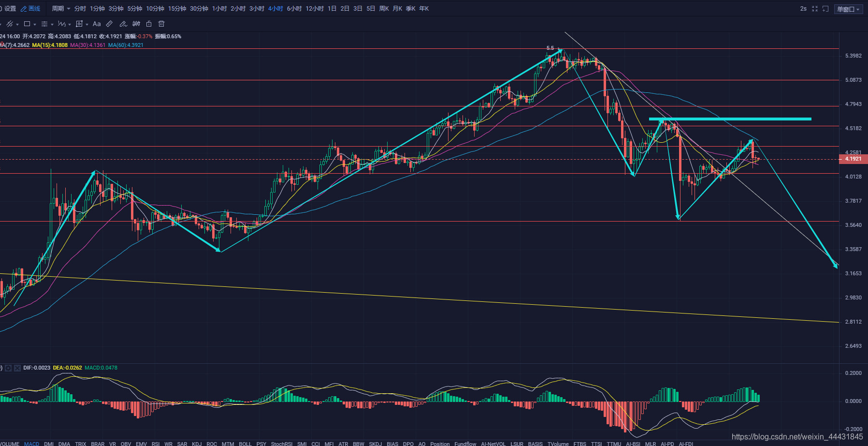The image size is (868, 446).
Task: Switch to the AI-PD indicator
Action: point(667,444)
